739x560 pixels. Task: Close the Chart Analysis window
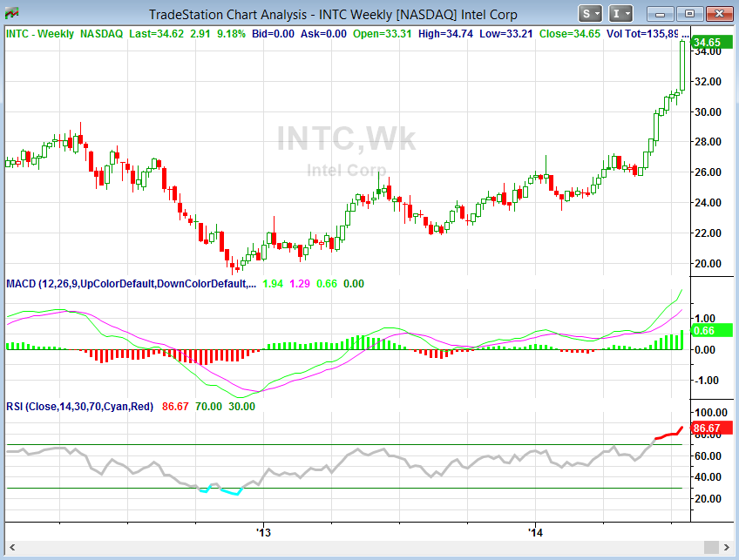coord(719,14)
